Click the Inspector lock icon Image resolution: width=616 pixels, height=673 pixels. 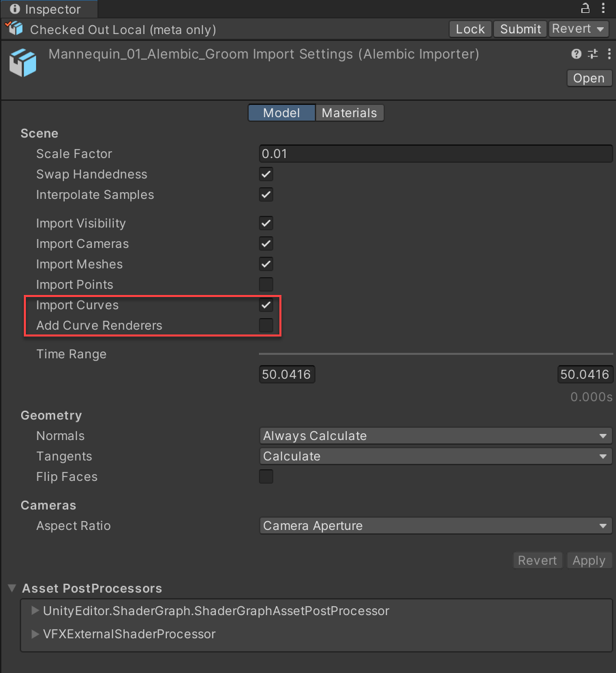[585, 9]
